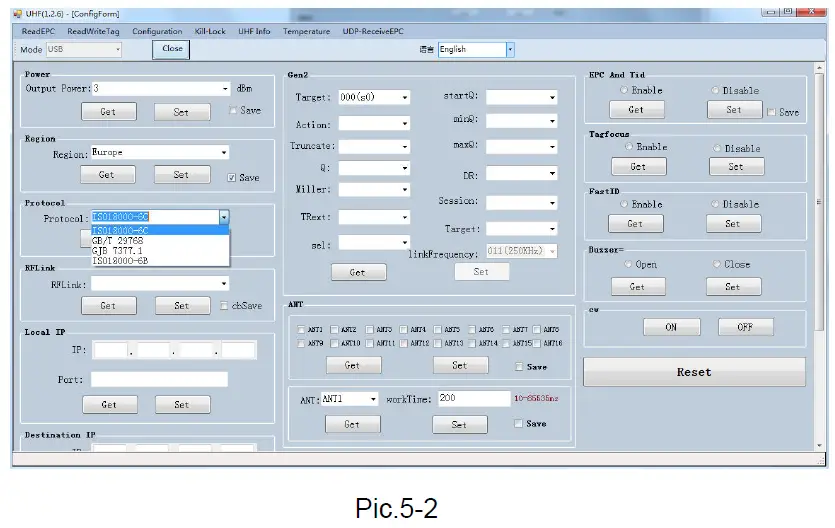Check the ANT1 antenna checkbox

pos(301,329)
